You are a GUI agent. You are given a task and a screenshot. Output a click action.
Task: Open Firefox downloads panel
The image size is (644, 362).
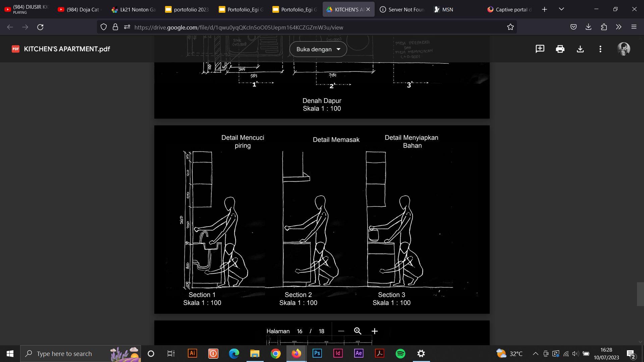pos(588,27)
